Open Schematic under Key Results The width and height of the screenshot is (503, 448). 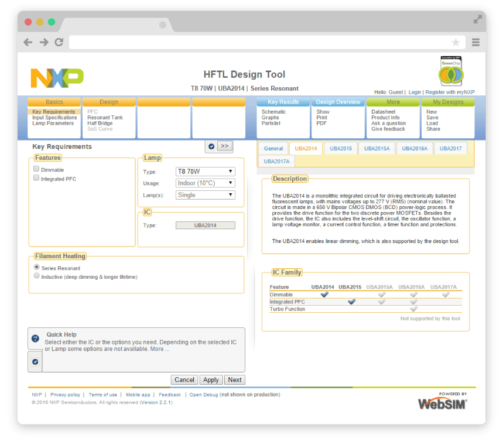[273, 112]
